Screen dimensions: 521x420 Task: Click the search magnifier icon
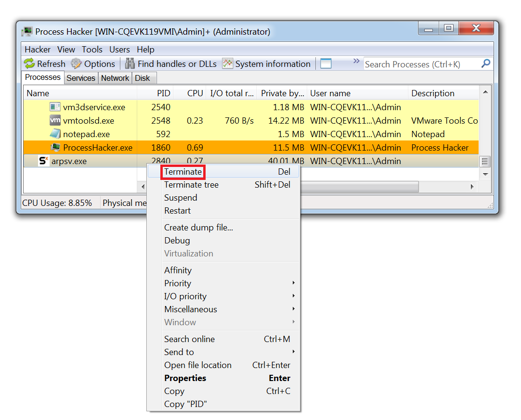pyautogui.click(x=486, y=63)
